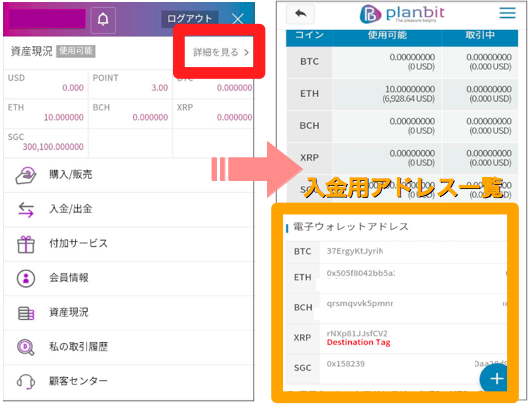
Task: Select the SGC wallet address 0x158239
Action: 345,364
